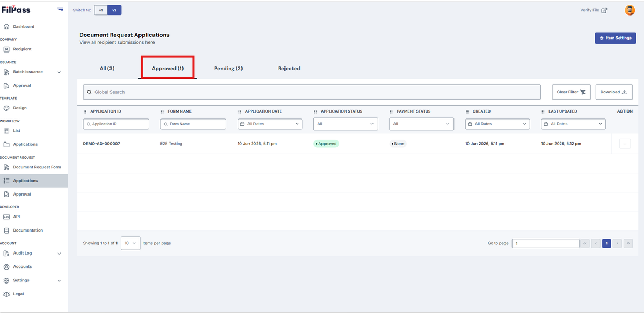The image size is (644, 313).
Task: Expand the Settings submenu chevron
Action: pos(59,281)
